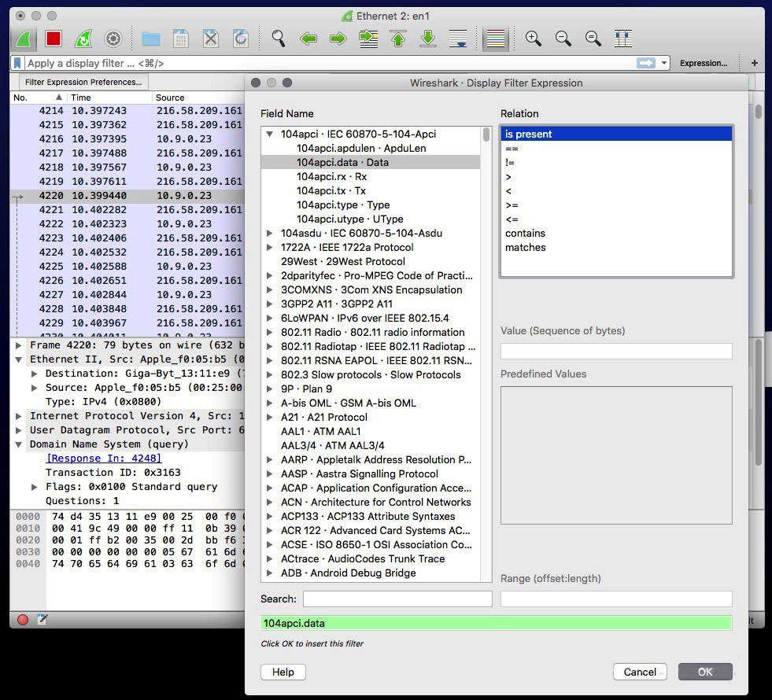The width and height of the screenshot is (772, 700).
Task: Expand Frame 4220 details
Action: coord(18,345)
